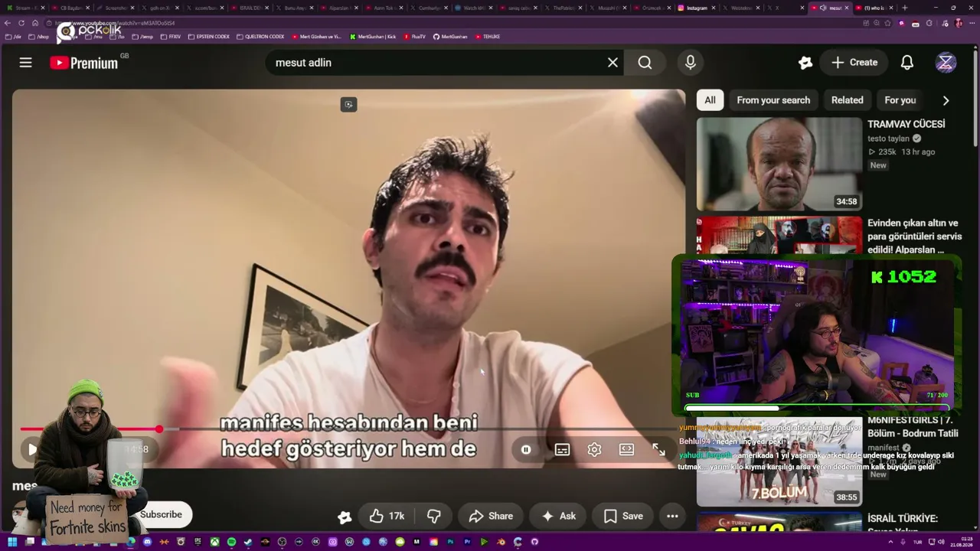The width and height of the screenshot is (980, 551).
Task: Open TEHLIKE bookmark
Action: pyautogui.click(x=488, y=37)
